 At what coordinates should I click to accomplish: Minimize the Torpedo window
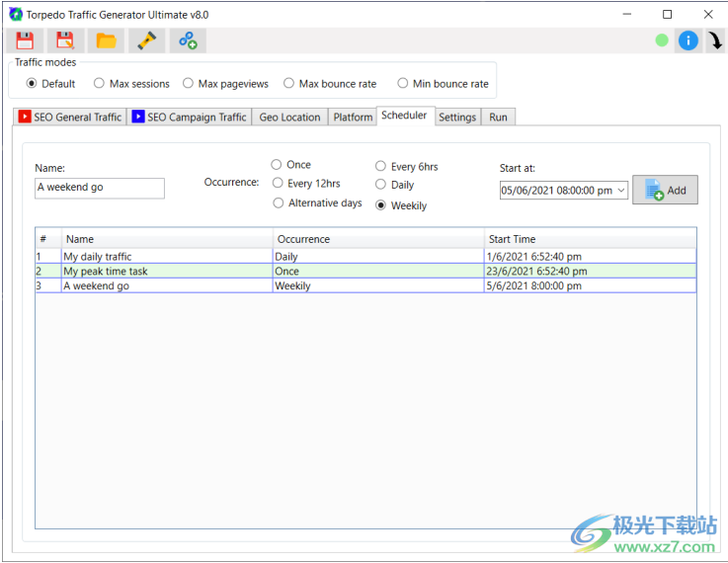tap(627, 15)
